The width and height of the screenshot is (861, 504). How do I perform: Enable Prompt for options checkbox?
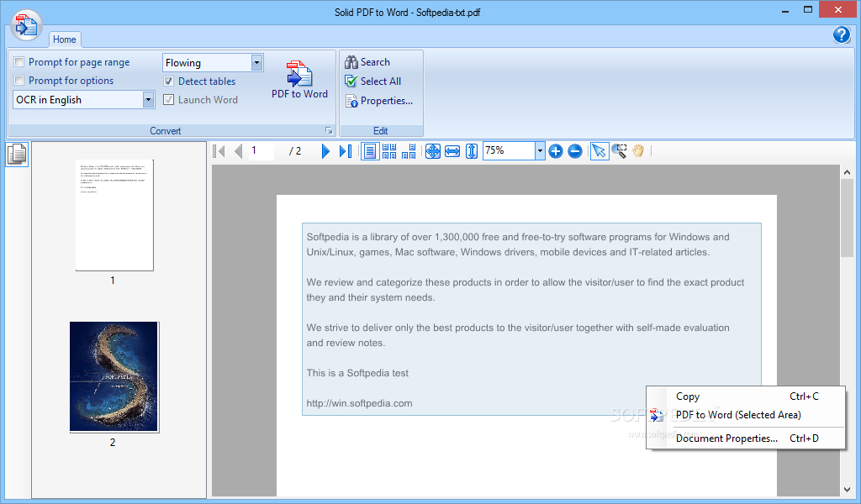[x=19, y=81]
